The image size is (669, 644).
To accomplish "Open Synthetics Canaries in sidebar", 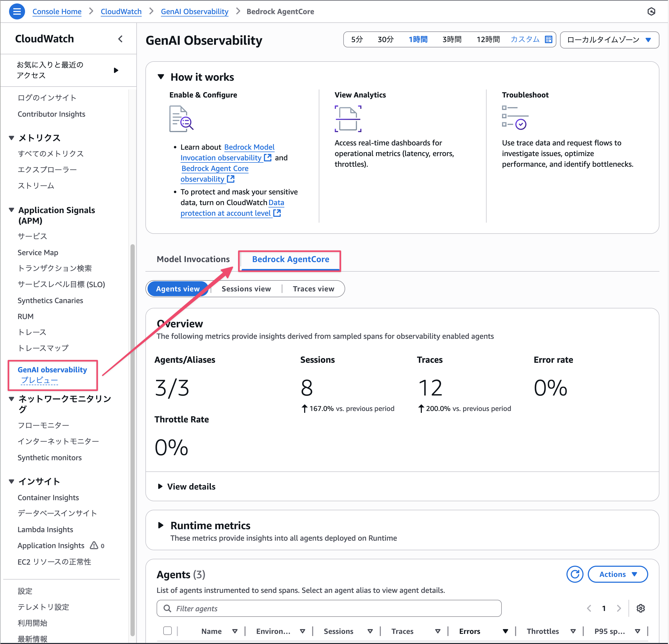I will pos(50,300).
